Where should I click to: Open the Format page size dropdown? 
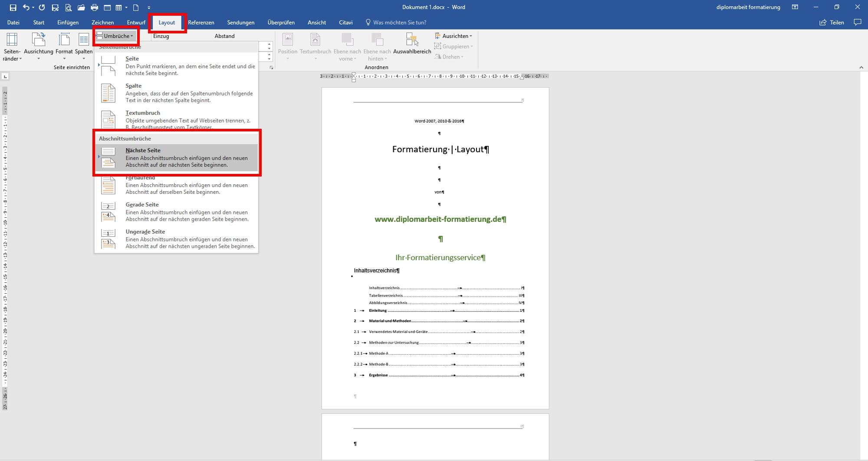[x=64, y=47]
